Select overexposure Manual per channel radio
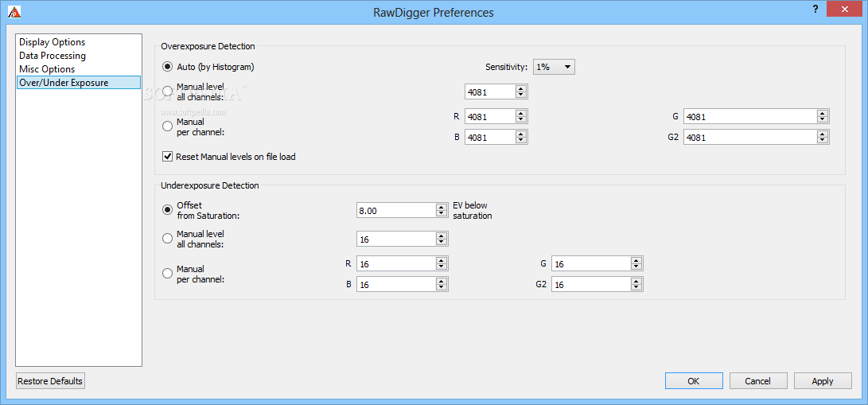 click(168, 127)
